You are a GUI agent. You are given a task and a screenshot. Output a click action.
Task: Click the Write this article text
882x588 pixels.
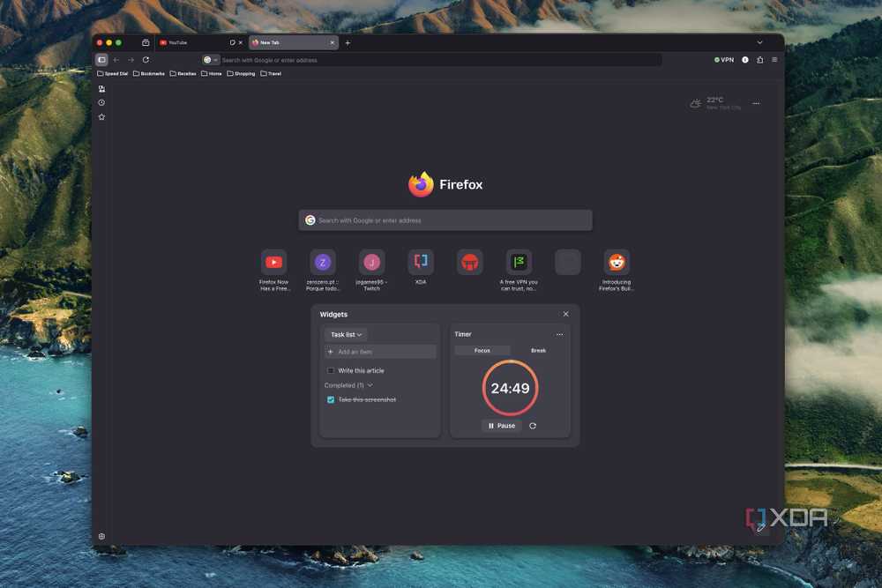pos(361,371)
